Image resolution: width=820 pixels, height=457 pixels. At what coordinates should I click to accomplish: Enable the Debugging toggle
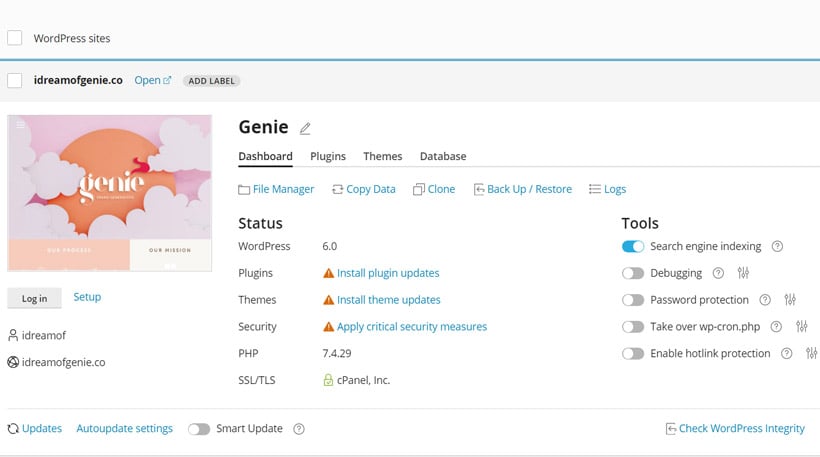[x=633, y=273]
